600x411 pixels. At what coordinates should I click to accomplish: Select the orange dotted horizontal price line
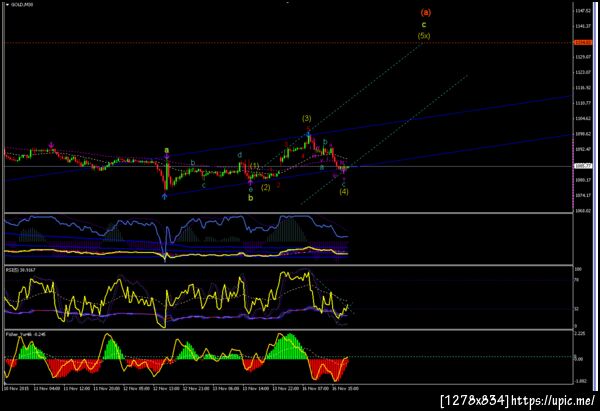pyautogui.click(x=289, y=43)
